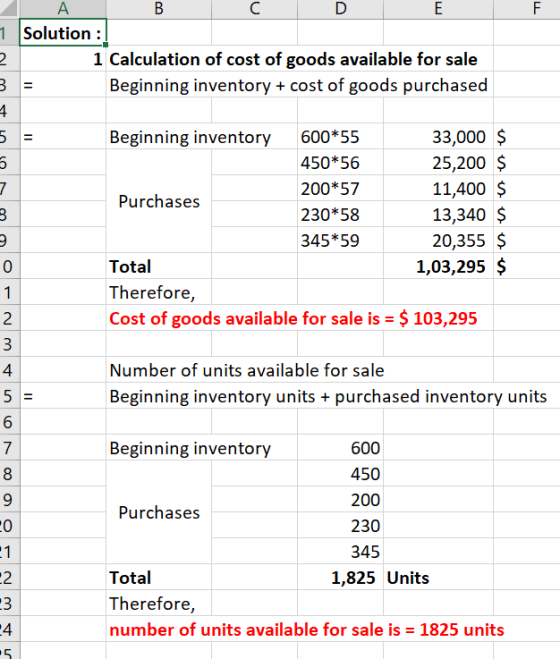Image resolution: width=560 pixels, height=659 pixels.
Task: Click 'Beginning inventory units + purchased inventory units' text
Action: point(328,396)
